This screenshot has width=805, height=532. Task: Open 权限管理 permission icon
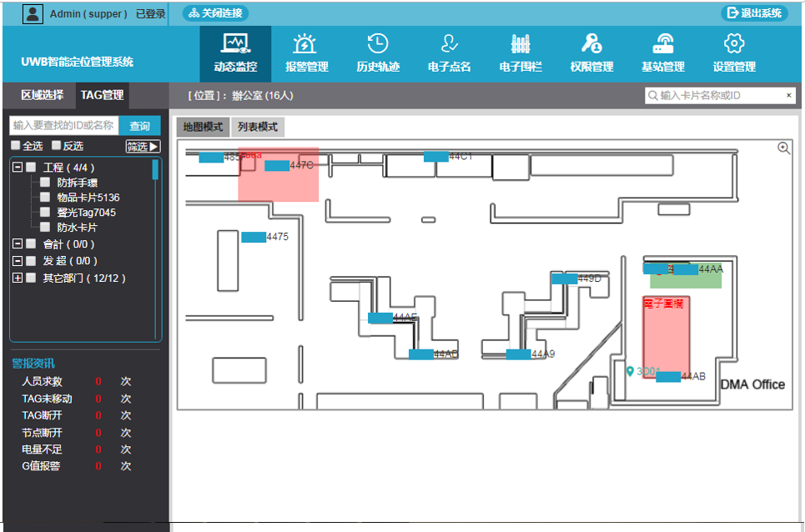[591, 44]
